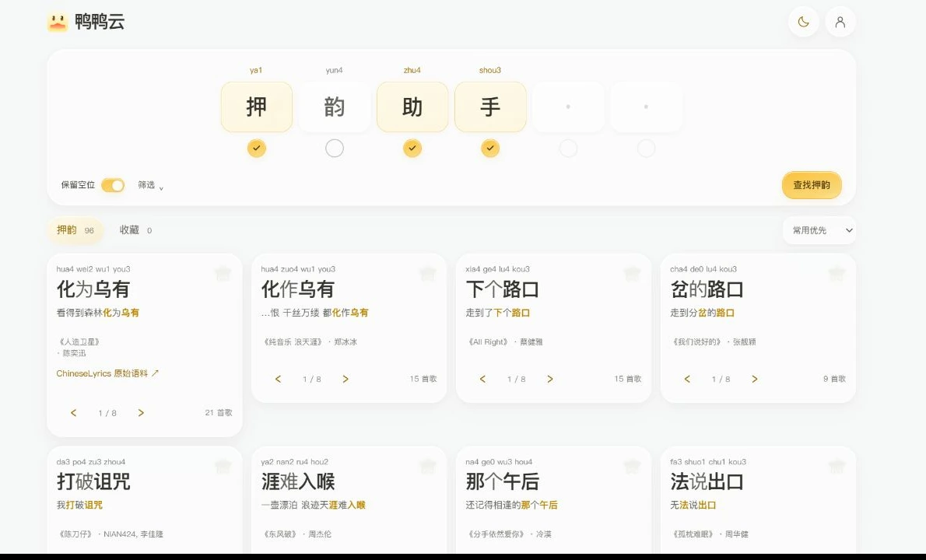
Task: Go to next example in 岔的路口 card
Action: coord(754,379)
